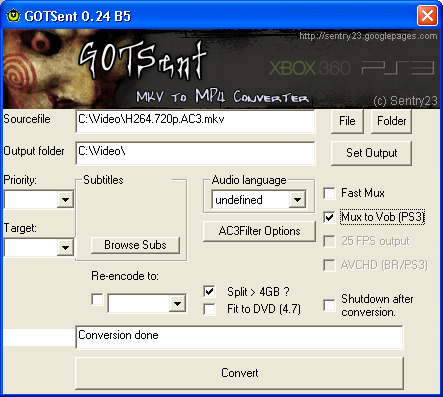Tick the Re-encode to checkbox
This screenshot has height=397, width=443.
click(x=97, y=299)
